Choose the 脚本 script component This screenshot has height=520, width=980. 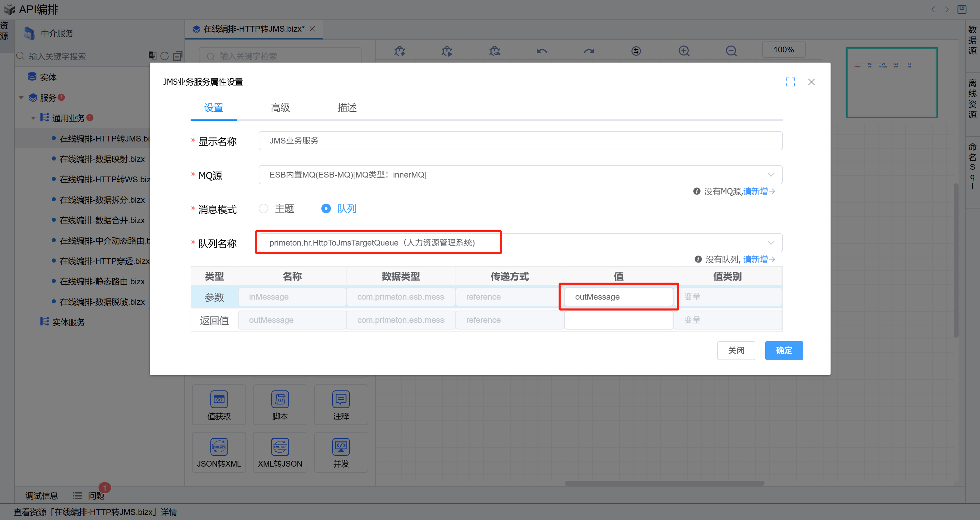coord(280,400)
